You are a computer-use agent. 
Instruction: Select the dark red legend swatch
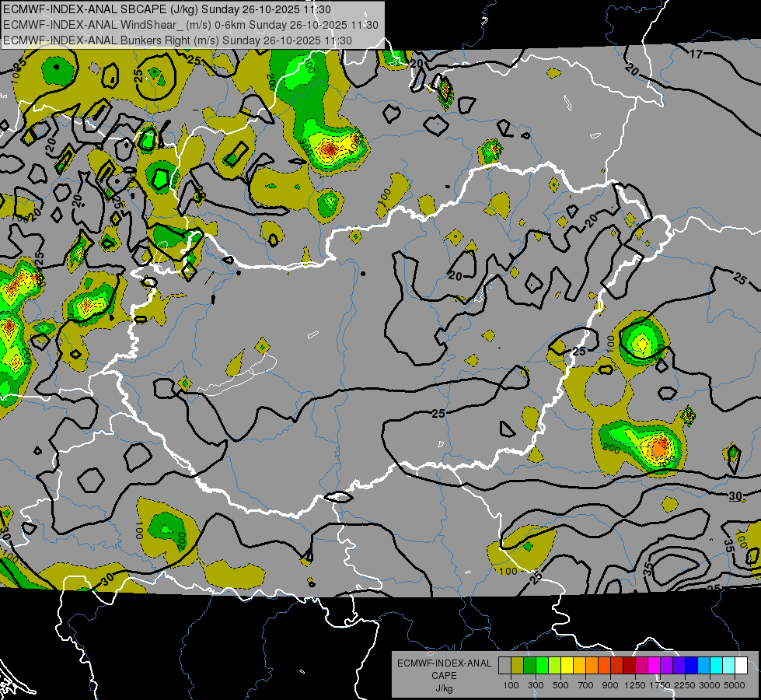pyautogui.click(x=629, y=666)
